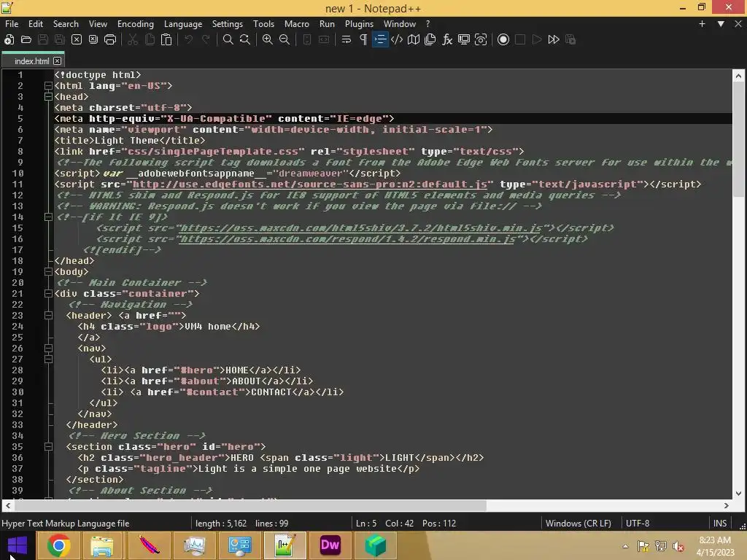Click the Save Recorded Macro icon

point(570,39)
